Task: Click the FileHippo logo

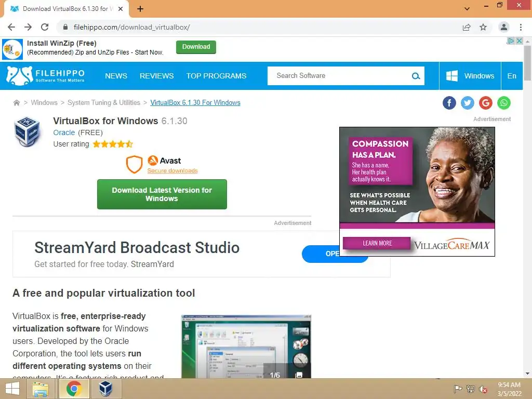Action: click(x=46, y=76)
